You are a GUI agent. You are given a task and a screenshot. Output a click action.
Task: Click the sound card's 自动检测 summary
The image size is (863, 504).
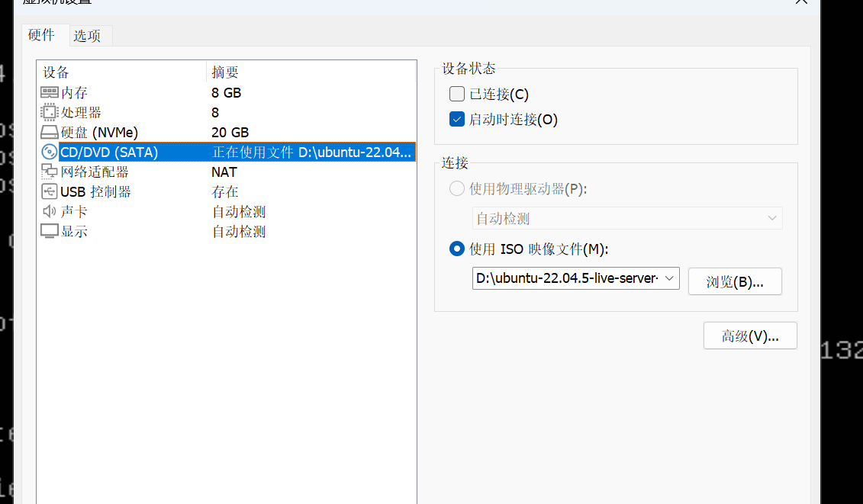239,211
